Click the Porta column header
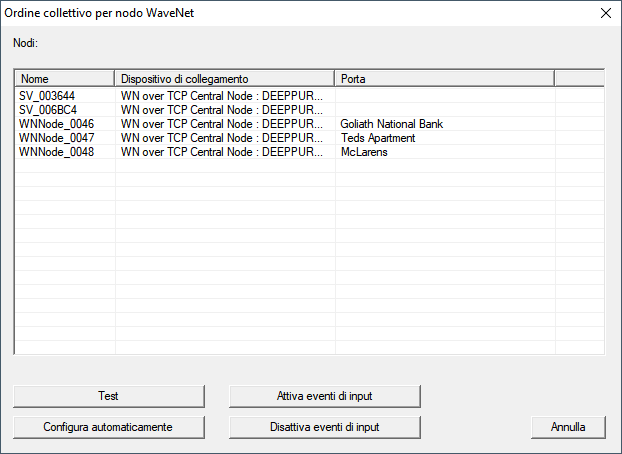The width and height of the screenshot is (622, 454). point(444,78)
